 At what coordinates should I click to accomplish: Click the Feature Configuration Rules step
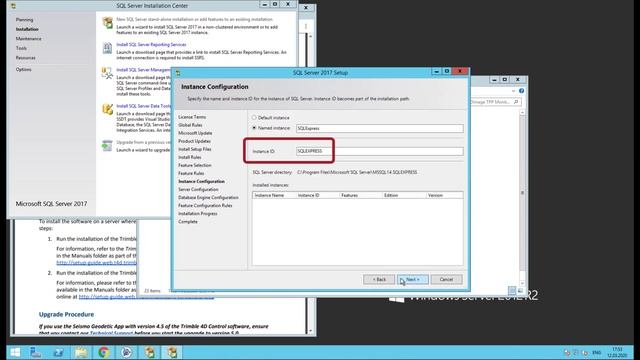click(205, 206)
